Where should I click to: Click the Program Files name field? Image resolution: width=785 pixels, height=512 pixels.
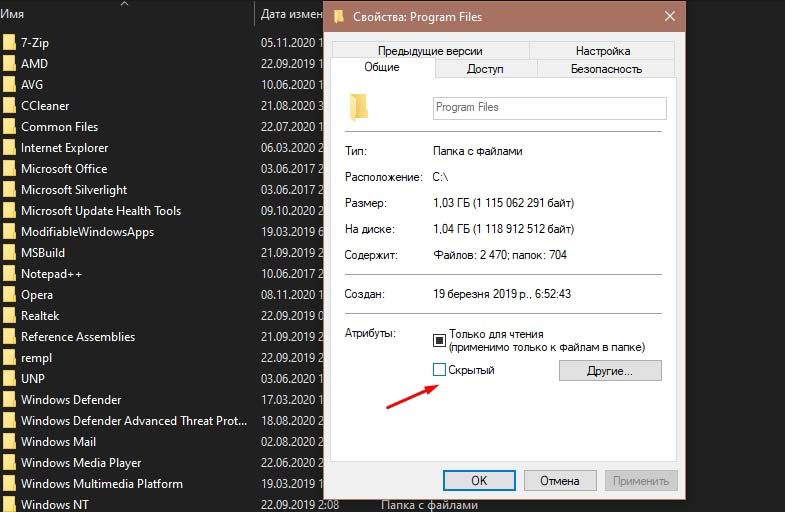[x=549, y=108]
